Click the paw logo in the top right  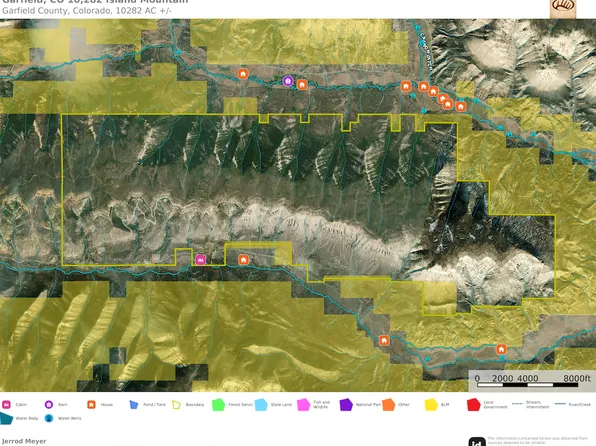tap(563, 8)
